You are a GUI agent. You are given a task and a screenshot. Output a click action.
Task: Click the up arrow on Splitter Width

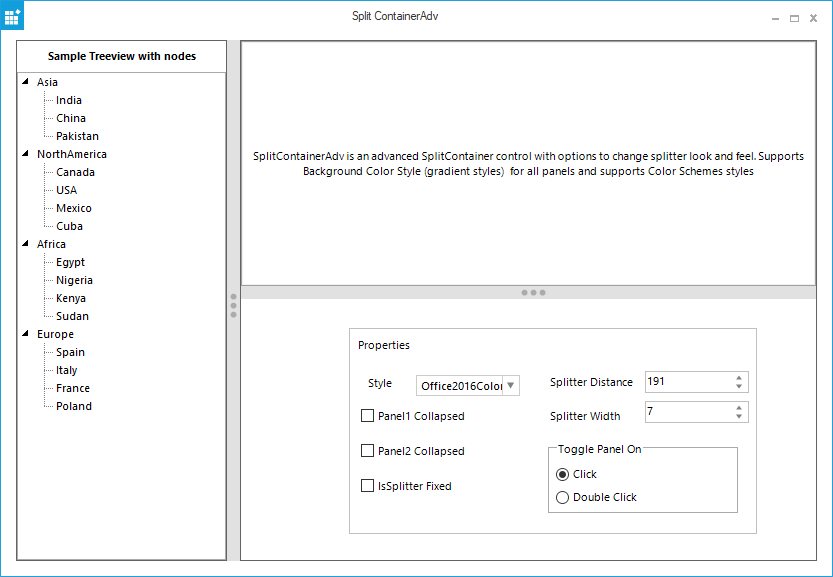737,407
